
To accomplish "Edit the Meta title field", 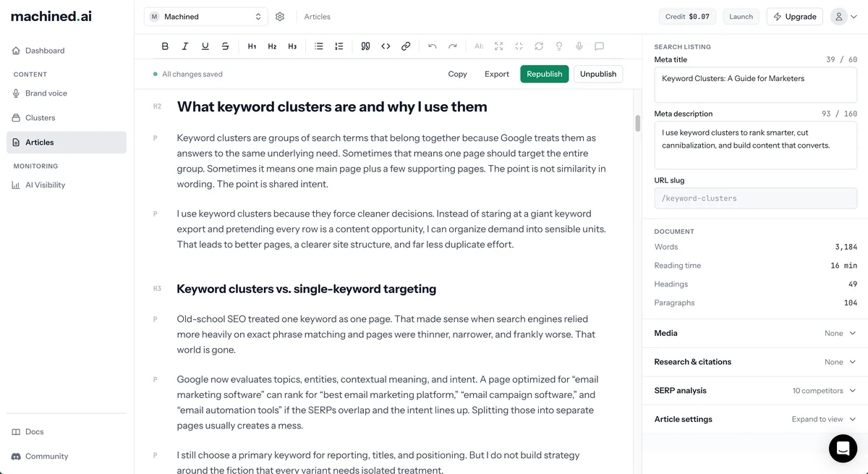I will (x=755, y=85).
